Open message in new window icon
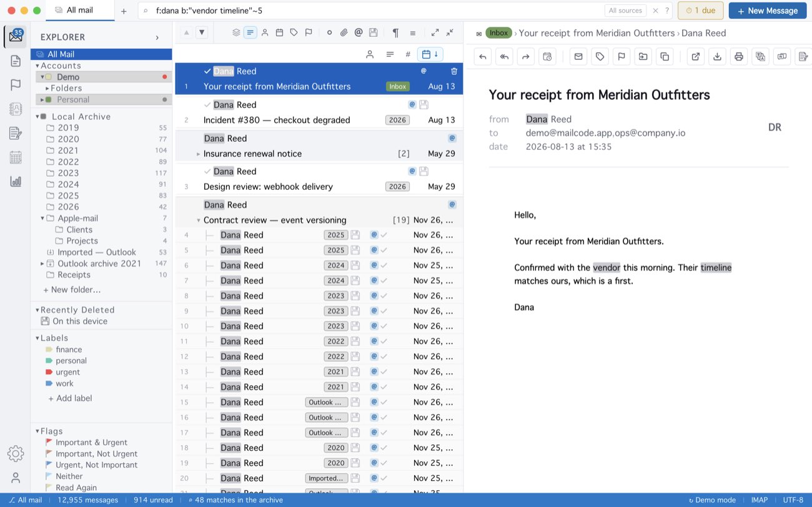812x507 pixels. (696, 57)
